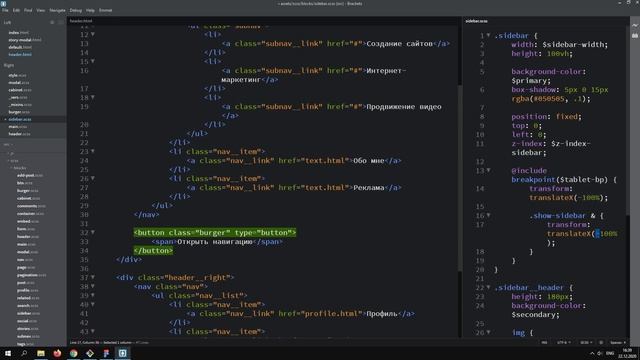640x360 pixels.
Task: Show hidden system tray icons
Action: point(592,353)
